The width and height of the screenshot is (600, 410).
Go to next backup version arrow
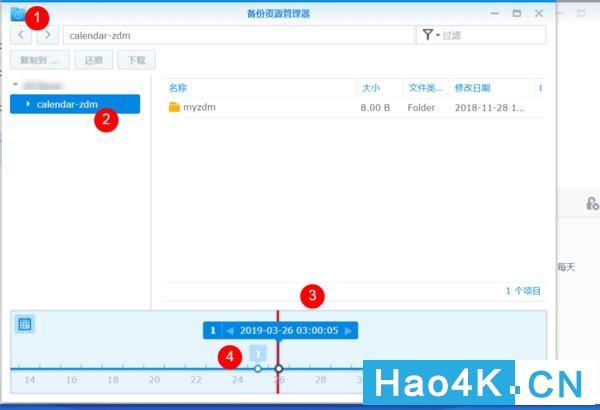pyautogui.click(x=348, y=330)
